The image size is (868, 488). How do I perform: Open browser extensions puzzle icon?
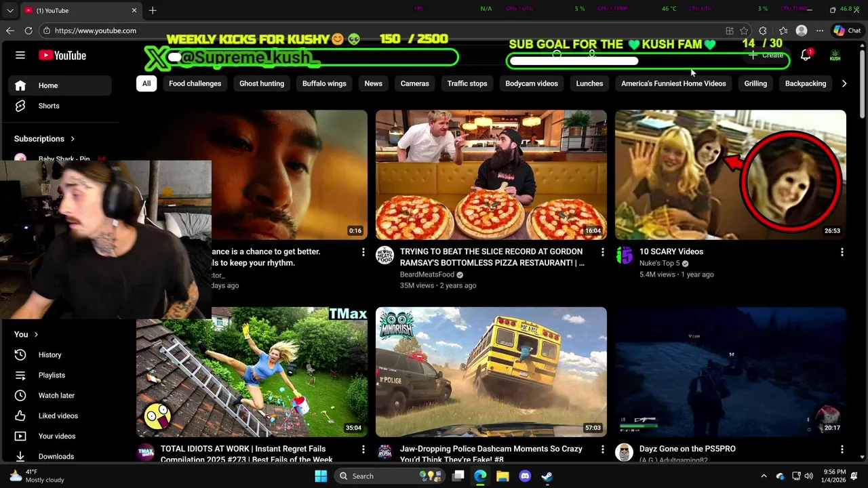point(763,30)
